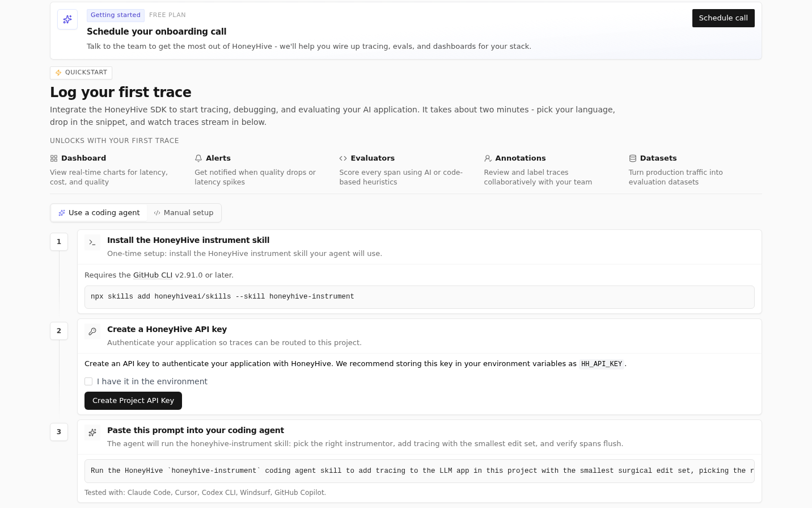Click the HH_API_KEY inline code
This screenshot has height=508, width=812.
(x=602, y=364)
